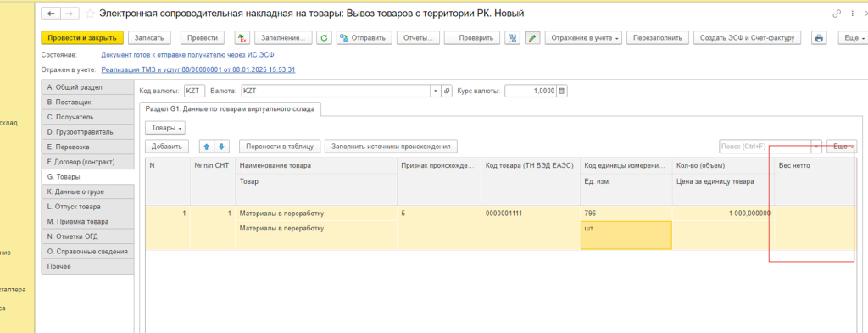Switch to section F. Договор (контракт)
This screenshot has width=868, height=333.
tap(87, 162)
